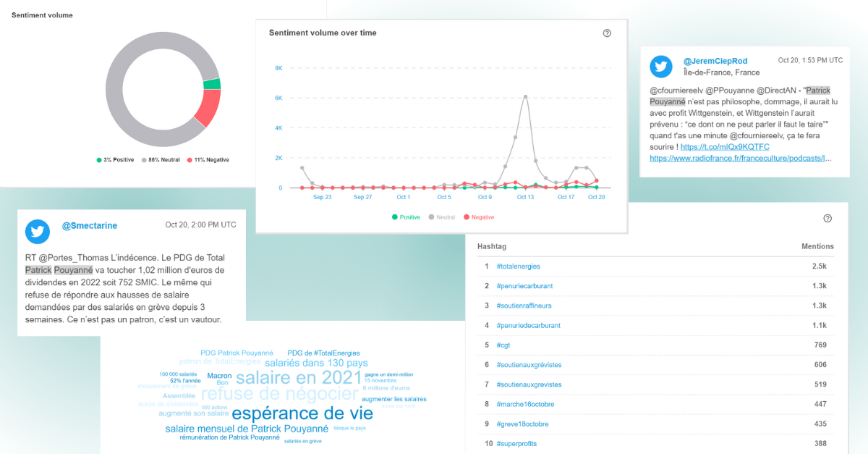The height and width of the screenshot is (454, 868).
Task: Click Twitter bird icon on @Smectarine tweet
Action: 38,232
